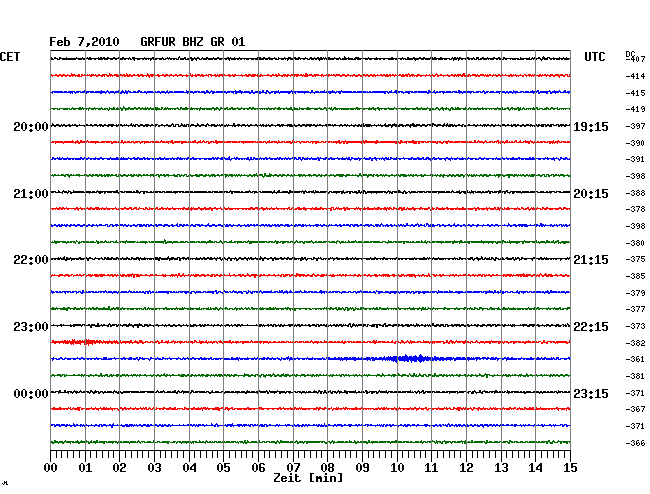
Task: Click the '23:15' UTC time label
Action: (x=591, y=394)
